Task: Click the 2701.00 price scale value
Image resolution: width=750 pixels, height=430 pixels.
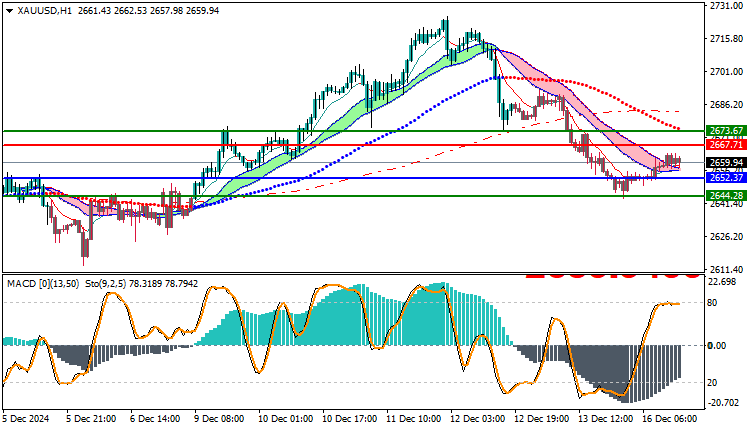Action: coord(726,72)
